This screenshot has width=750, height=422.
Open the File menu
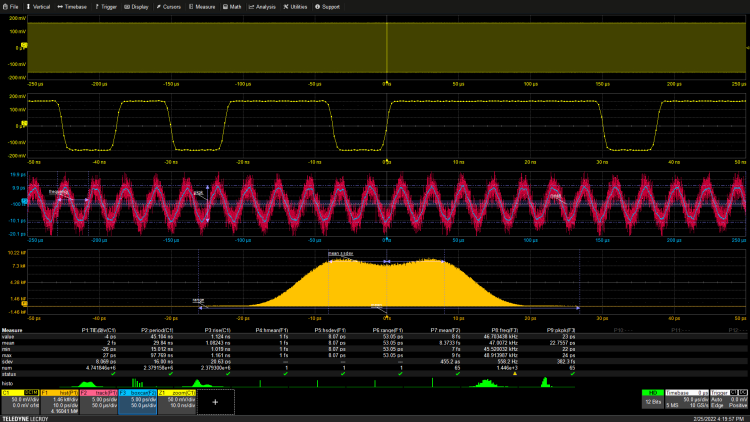(x=11, y=7)
